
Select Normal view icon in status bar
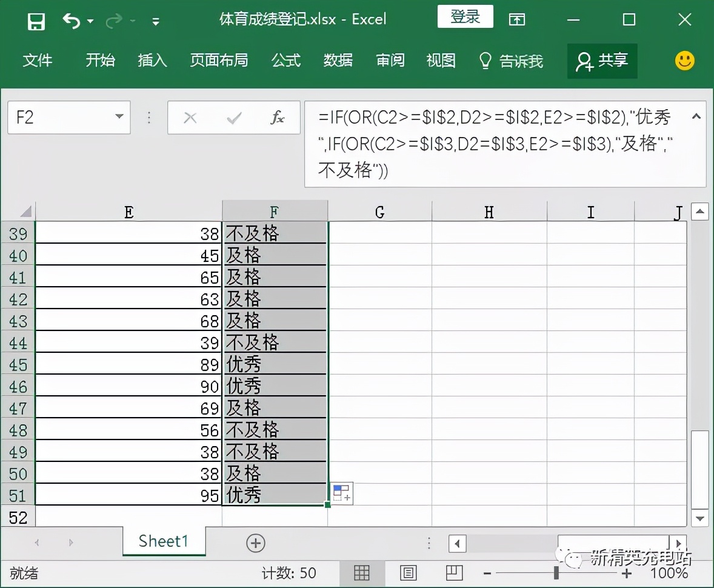click(362, 572)
